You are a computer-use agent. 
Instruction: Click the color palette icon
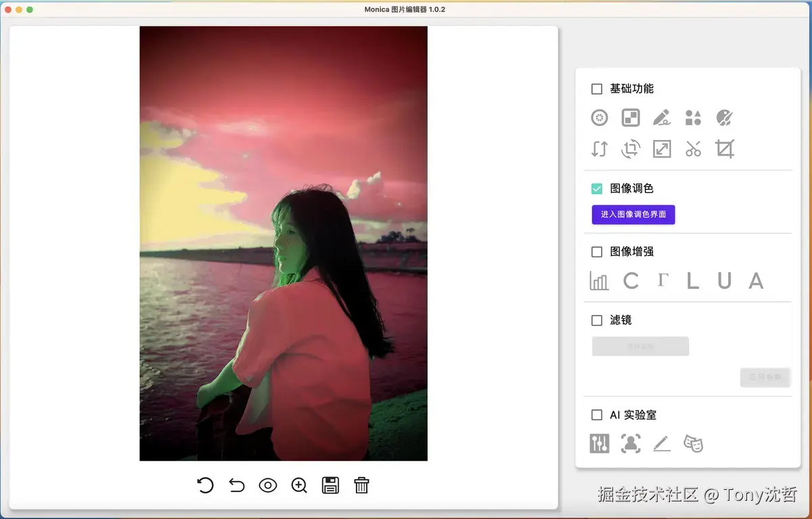[724, 118]
